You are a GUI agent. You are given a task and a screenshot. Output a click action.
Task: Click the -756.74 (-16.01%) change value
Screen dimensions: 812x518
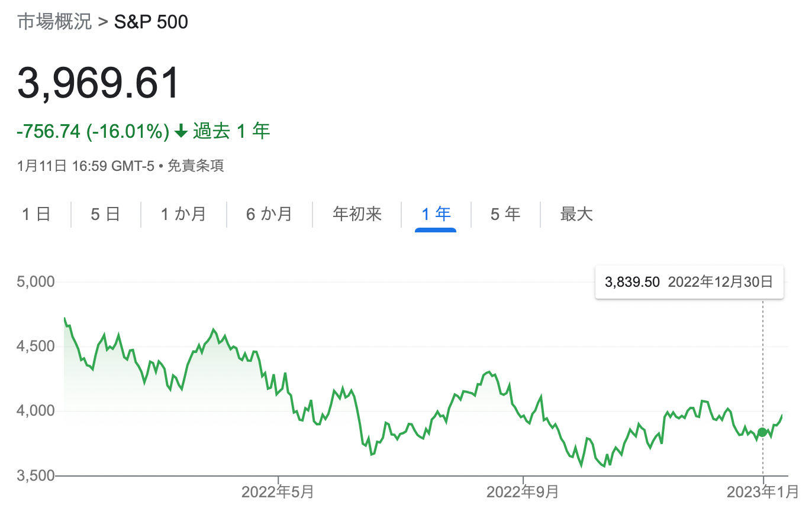coord(94,131)
